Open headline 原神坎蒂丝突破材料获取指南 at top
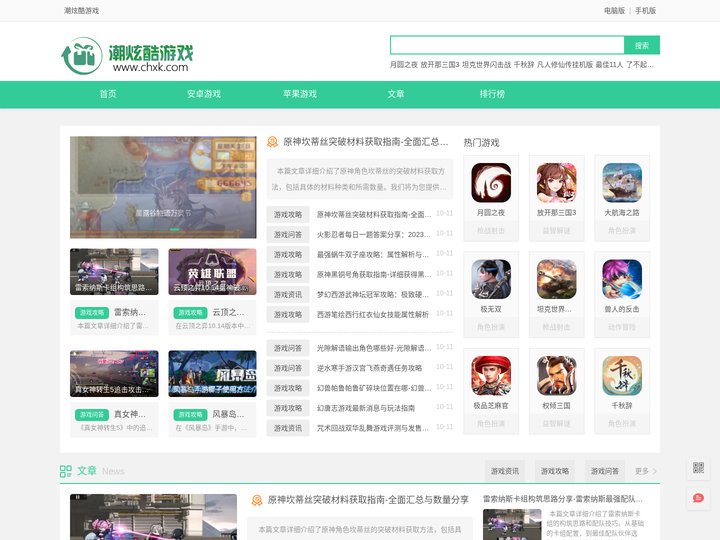The image size is (720, 540). click(x=366, y=142)
